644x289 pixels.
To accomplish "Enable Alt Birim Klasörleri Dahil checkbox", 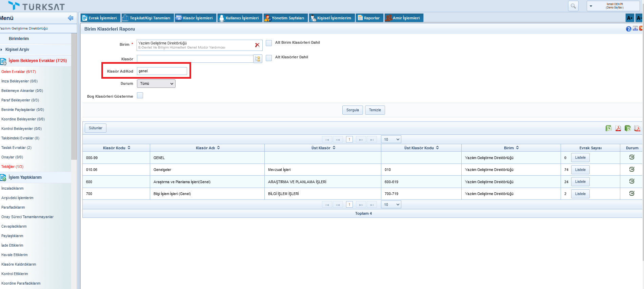I will tap(269, 43).
